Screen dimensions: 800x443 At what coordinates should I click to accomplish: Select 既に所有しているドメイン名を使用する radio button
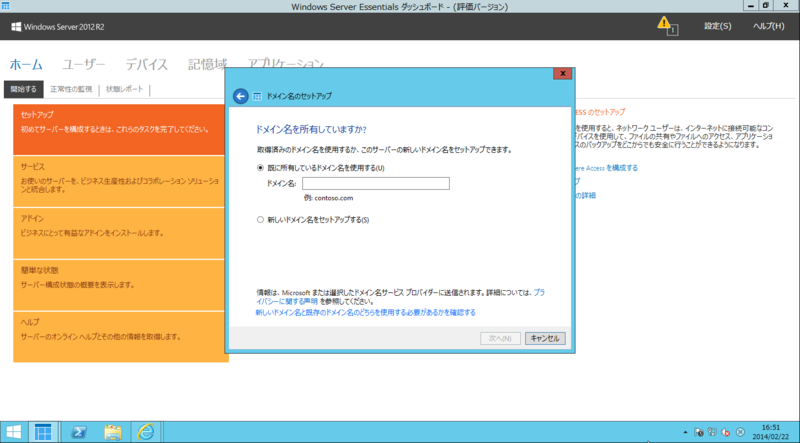(260, 167)
